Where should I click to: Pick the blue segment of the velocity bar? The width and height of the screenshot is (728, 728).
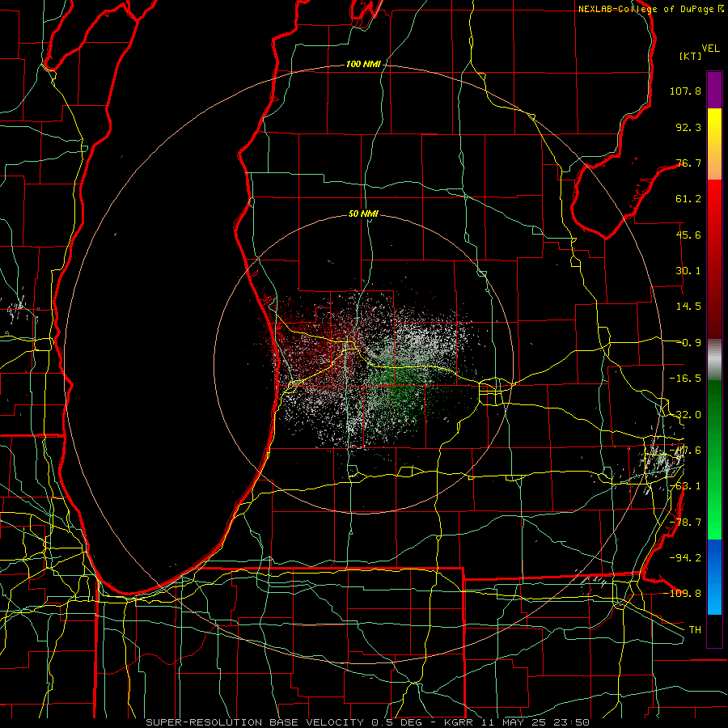(714, 577)
